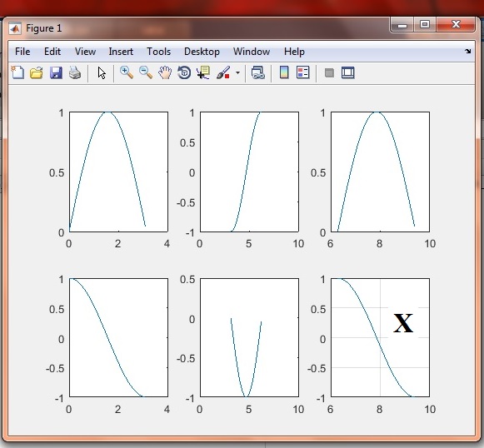The width and height of the screenshot is (484, 448).
Task: Click the New Figure icon
Action: tap(17, 73)
